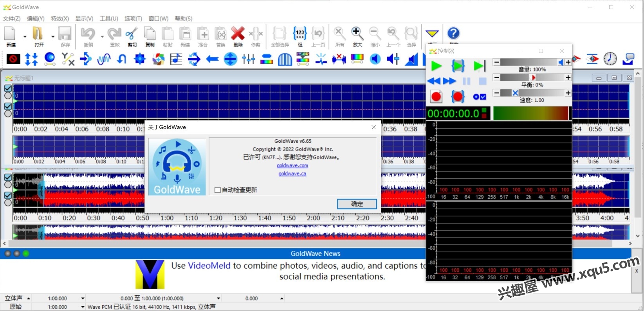The width and height of the screenshot is (644, 311).
Task: Toggle the left channel checkbox of 无标题1
Action: coord(8,88)
